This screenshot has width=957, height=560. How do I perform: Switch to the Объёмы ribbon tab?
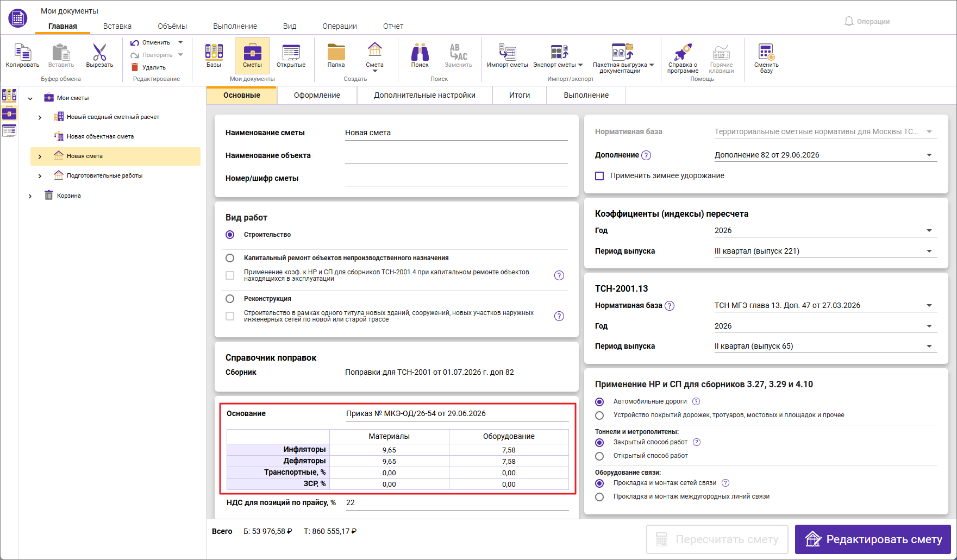pos(172,26)
